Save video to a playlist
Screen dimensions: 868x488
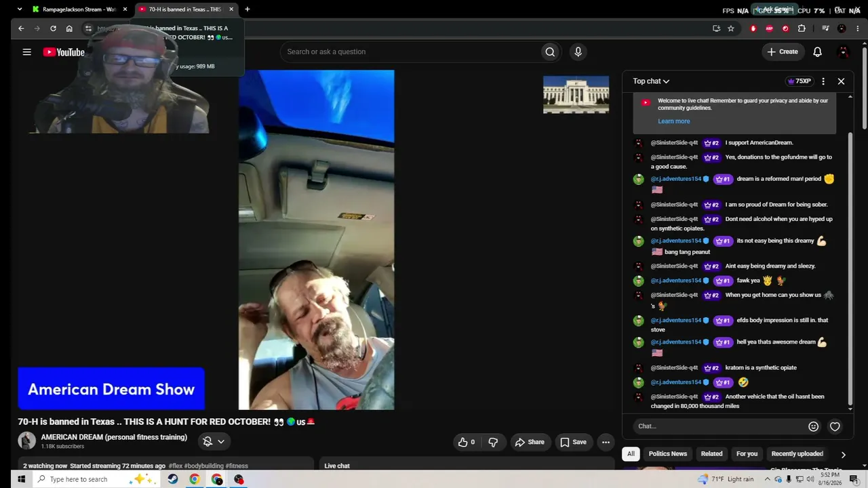point(573,442)
